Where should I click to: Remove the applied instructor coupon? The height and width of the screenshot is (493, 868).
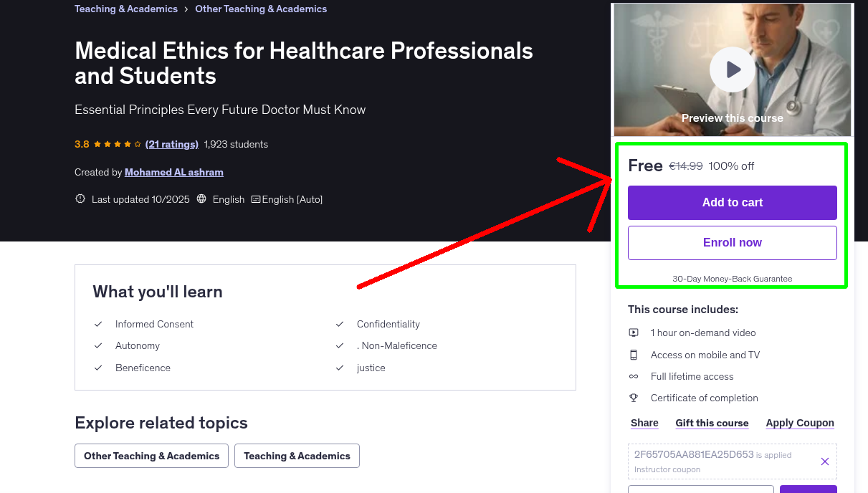824,461
